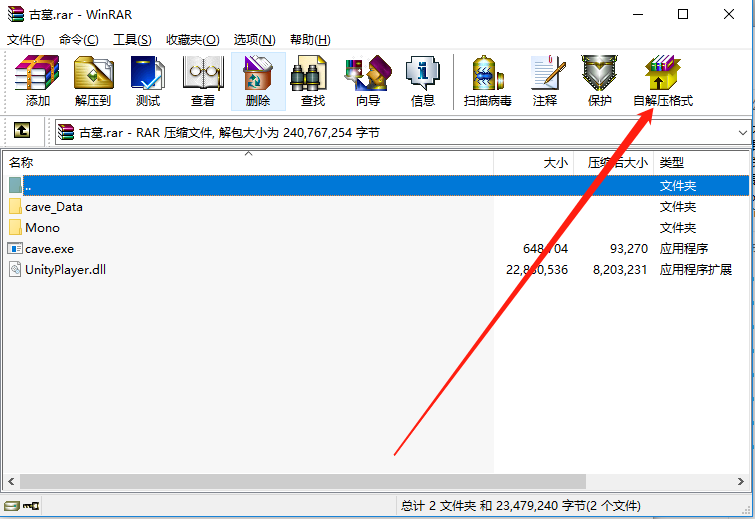
Task: Open the Commands (命令) menu
Action: [x=78, y=39]
